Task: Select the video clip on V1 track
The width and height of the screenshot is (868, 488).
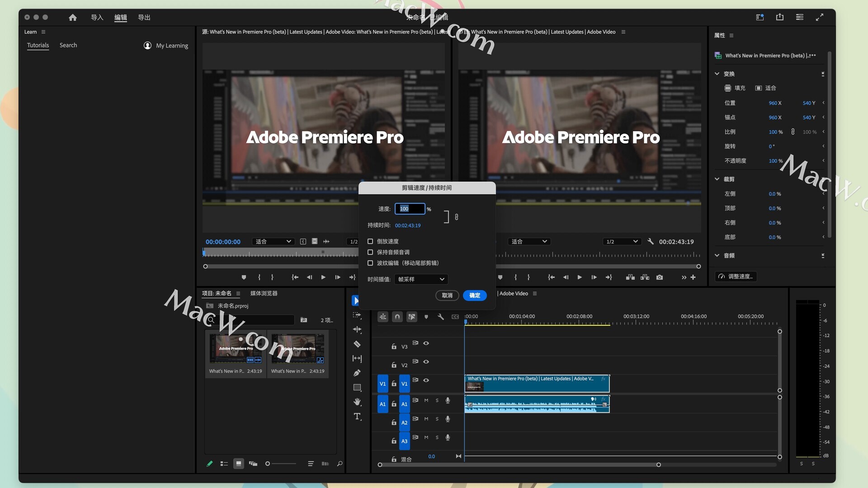Action: [x=537, y=384]
